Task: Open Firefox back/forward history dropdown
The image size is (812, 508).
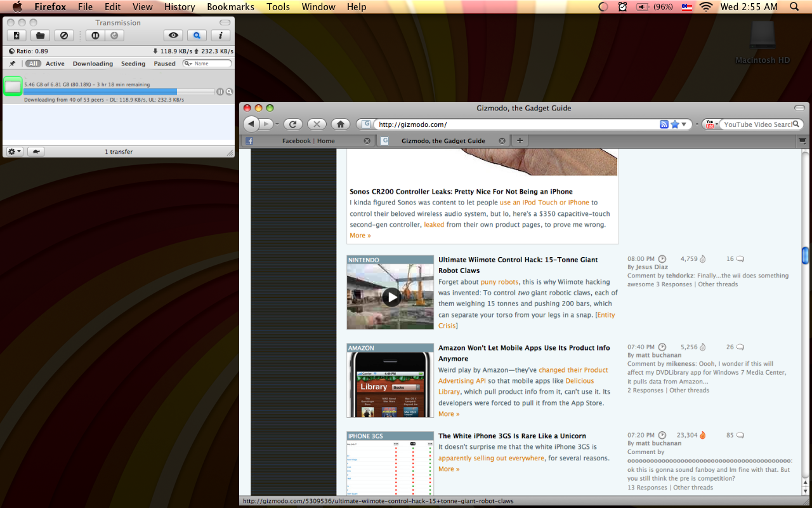Action: pyautogui.click(x=277, y=124)
